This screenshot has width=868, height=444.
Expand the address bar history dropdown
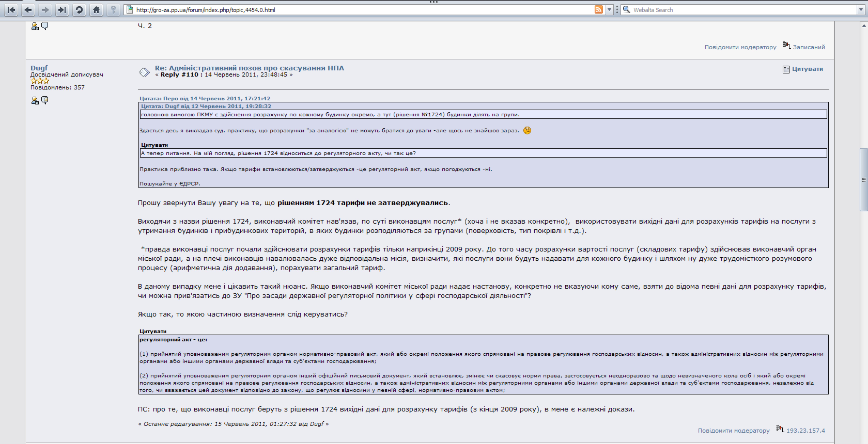pyautogui.click(x=609, y=10)
